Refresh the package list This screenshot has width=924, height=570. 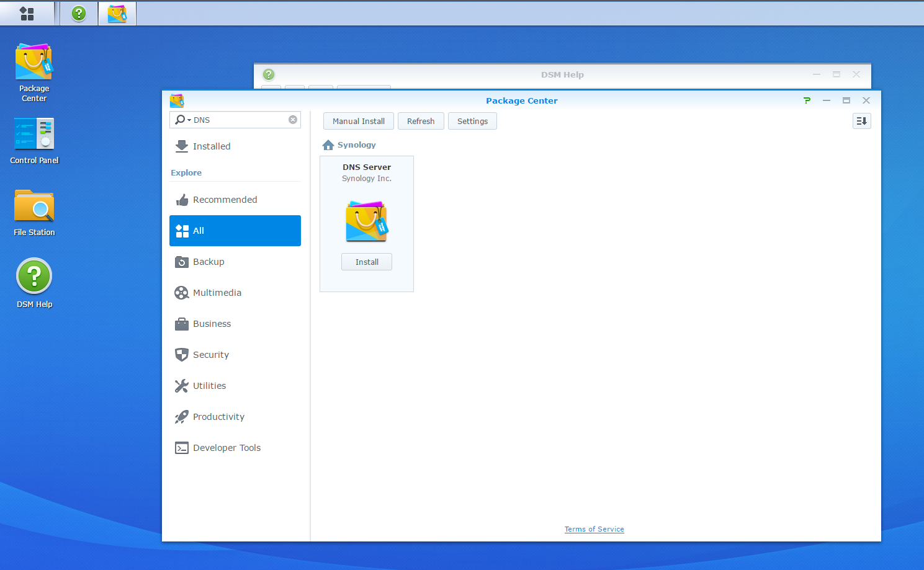point(420,121)
